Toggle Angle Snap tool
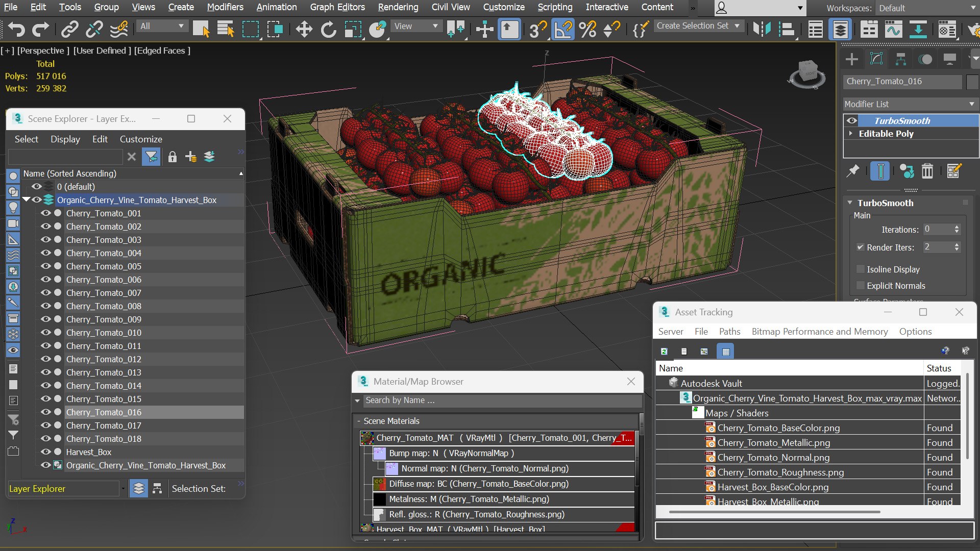 click(562, 29)
